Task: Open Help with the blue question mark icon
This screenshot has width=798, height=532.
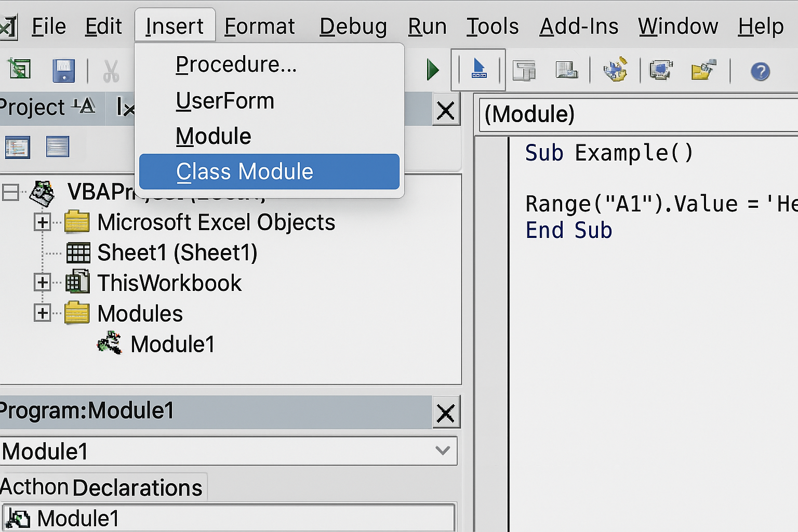Action: coord(760,71)
